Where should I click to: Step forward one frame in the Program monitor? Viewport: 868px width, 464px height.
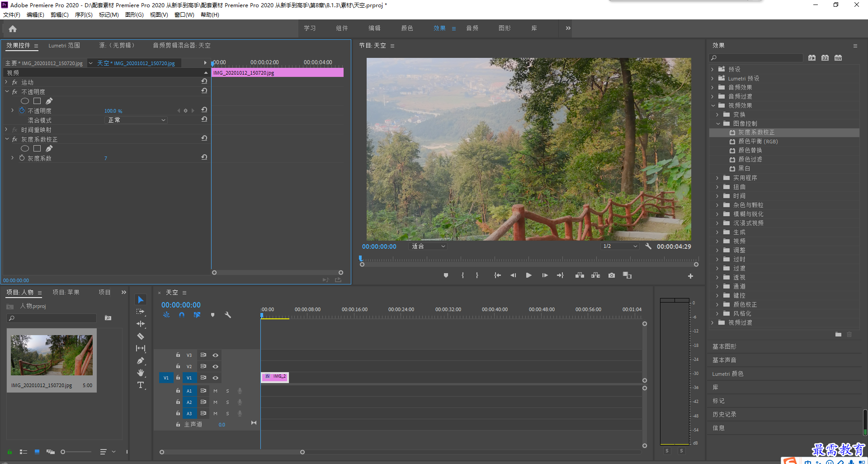click(545, 275)
